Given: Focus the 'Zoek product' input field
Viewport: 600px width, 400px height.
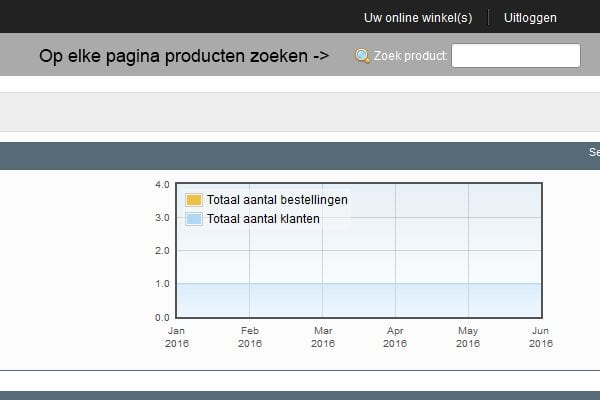Looking at the screenshot, I should 516,56.
